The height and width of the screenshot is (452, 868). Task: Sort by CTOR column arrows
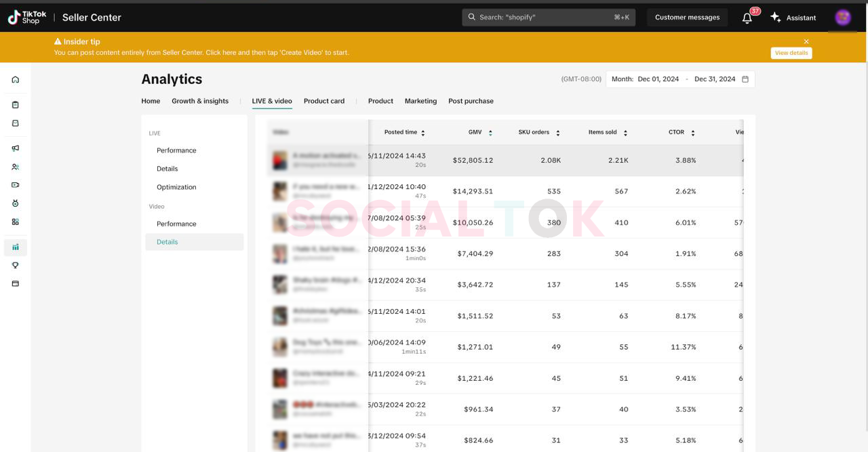point(692,133)
